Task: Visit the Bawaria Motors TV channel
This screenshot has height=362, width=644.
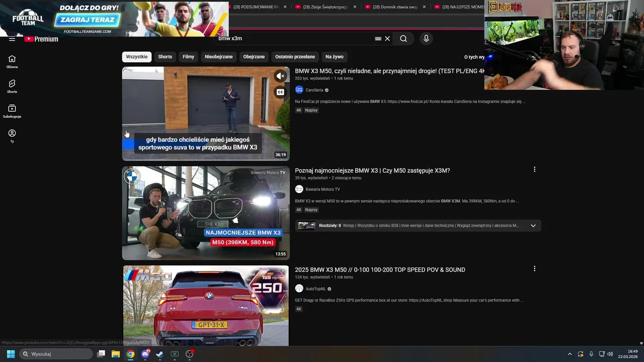Action: pos(323,190)
